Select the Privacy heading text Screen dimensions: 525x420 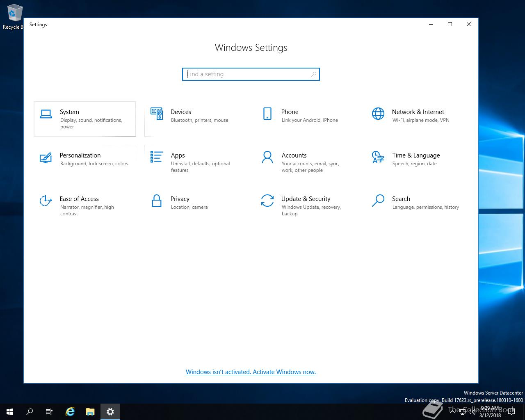pyautogui.click(x=180, y=199)
